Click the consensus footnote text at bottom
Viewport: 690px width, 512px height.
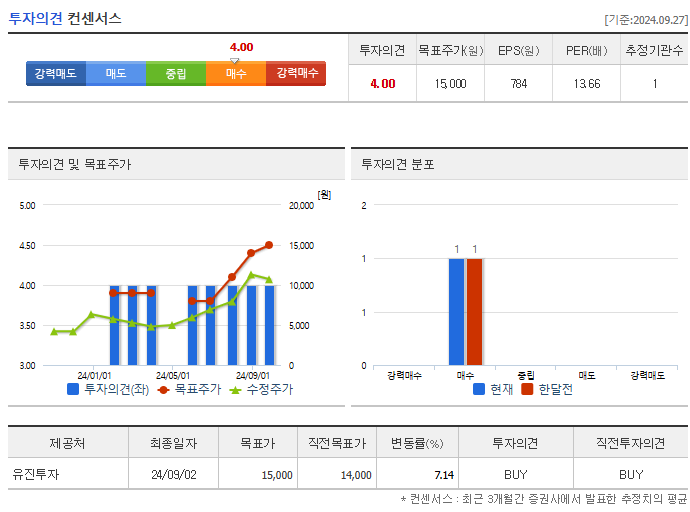click(544, 499)
